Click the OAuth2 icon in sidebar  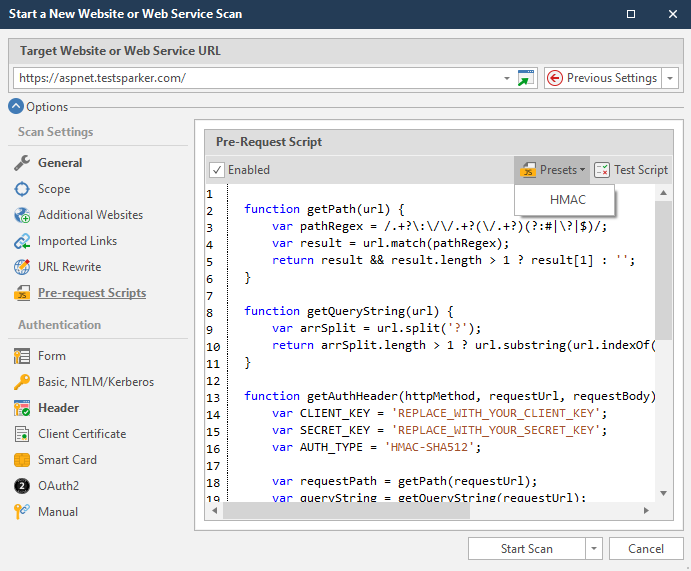click(22, 486)
